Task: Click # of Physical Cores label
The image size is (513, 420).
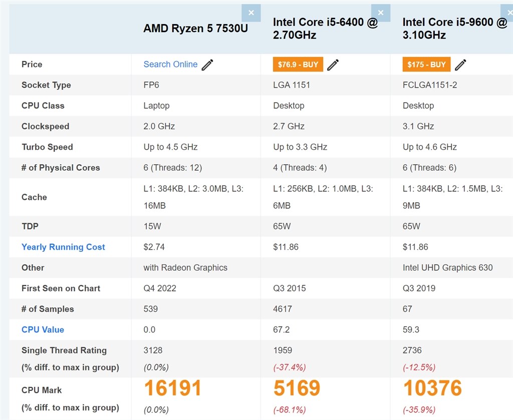Action: tap(61, 168)
